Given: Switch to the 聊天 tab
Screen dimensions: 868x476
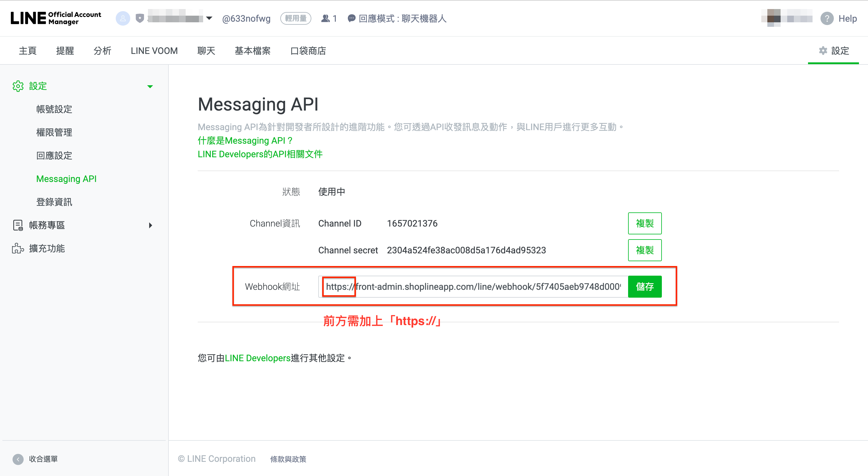Looking at the screenshot, I should (206, 51).
